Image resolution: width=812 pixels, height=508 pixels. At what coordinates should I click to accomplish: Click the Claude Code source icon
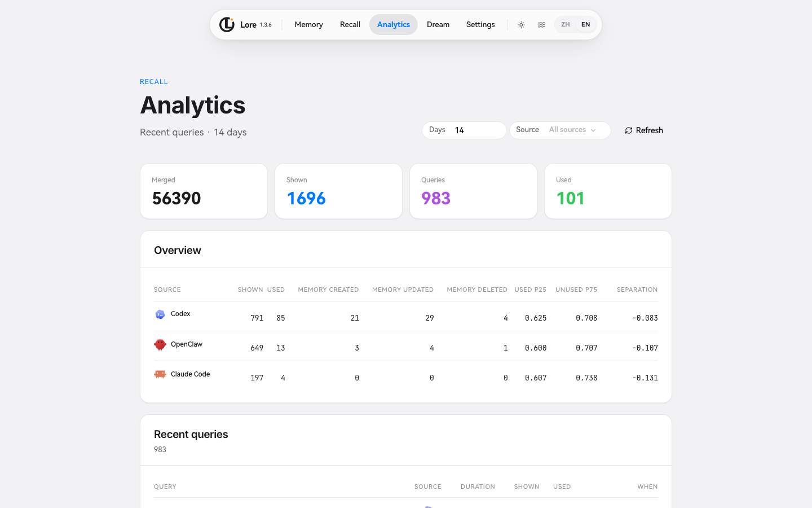(160, 374)
